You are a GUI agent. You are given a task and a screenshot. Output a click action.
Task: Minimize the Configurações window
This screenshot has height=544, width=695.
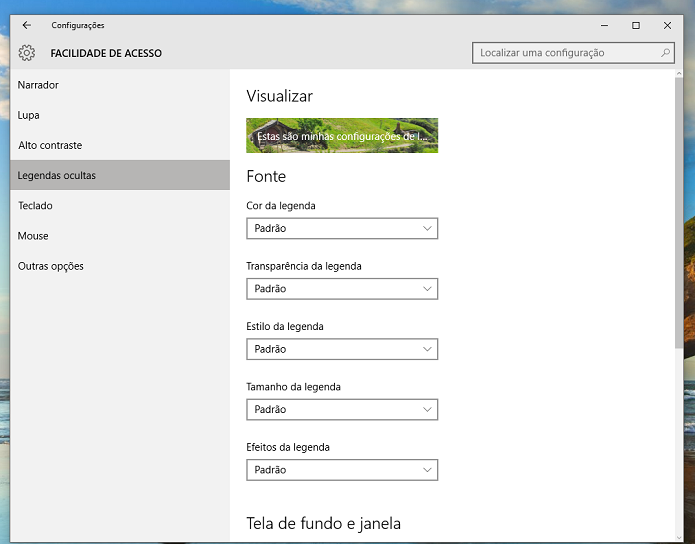click(604, 26)
